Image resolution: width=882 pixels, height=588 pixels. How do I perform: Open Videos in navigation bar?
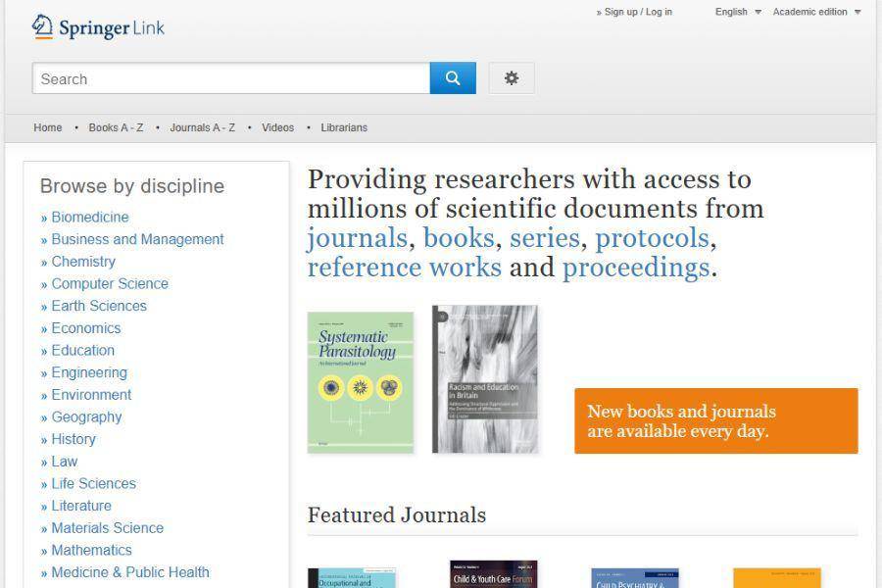point(278,127)
